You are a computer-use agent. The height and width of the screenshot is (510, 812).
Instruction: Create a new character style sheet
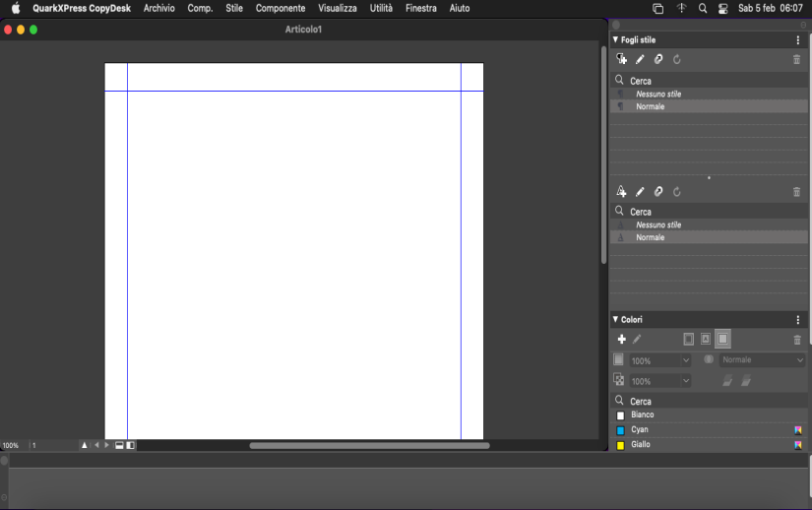(x=621, y=192)
